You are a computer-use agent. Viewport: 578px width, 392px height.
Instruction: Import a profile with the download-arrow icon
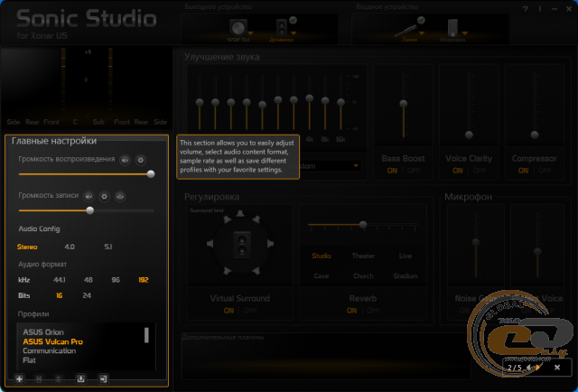click(x=80, y=378)
